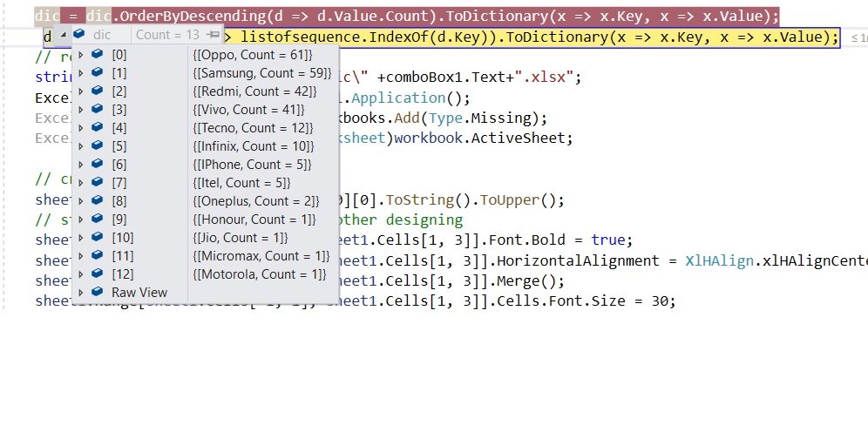This screenshot has height=439, width=868.
Task: Expand the [9] Honour entry
Action: point(81,219)
